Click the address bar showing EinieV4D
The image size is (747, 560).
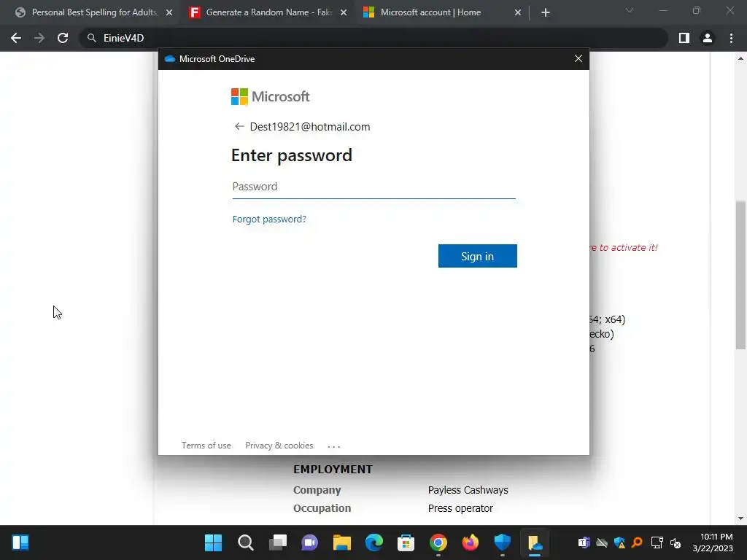pyautogui.click(x=373, y=38)
